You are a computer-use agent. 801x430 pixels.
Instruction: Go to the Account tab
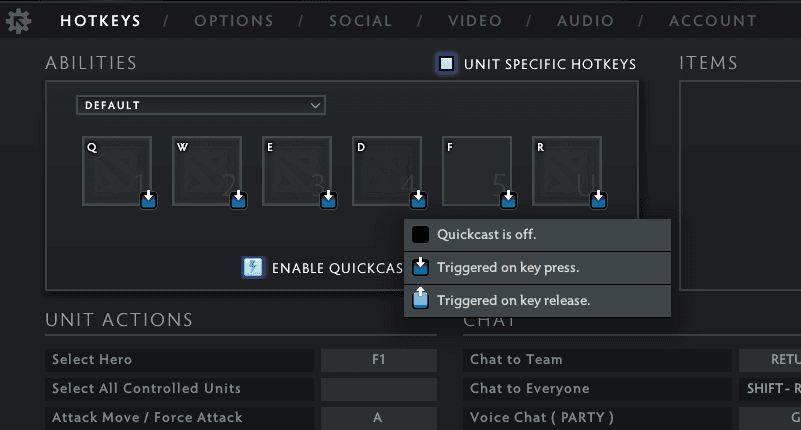point(713,21)
